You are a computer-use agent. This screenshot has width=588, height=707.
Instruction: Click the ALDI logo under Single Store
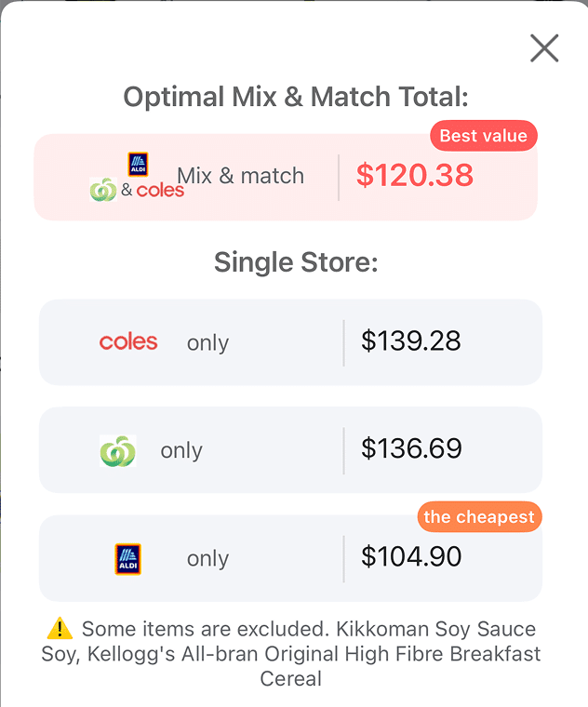[127, 559]
